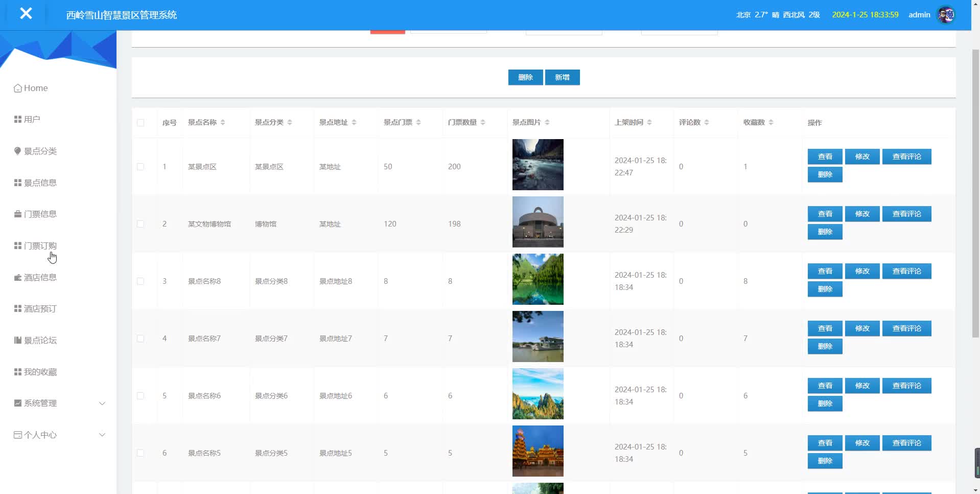Sort by 景点名称 column arrows
This screenshot has height=494, width=980.
223,122
